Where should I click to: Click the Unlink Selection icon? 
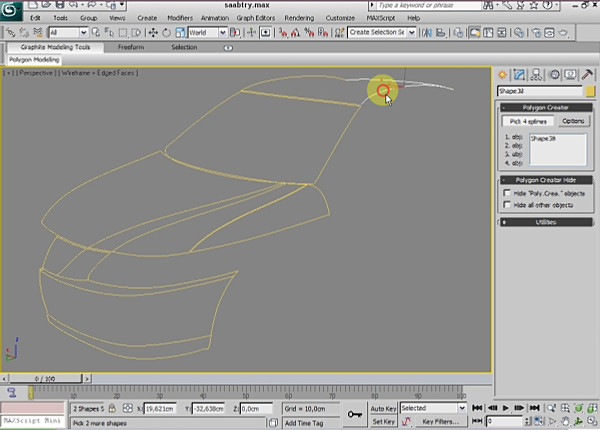pos(24,33)
